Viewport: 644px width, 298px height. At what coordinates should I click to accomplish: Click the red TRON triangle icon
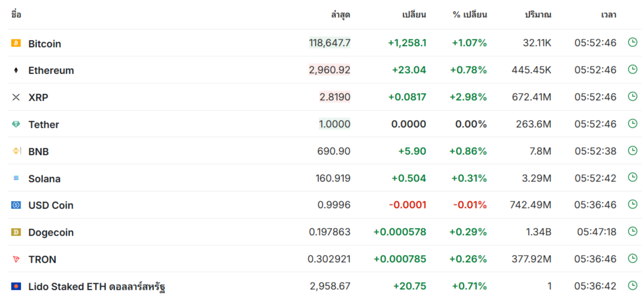point(16,260)
